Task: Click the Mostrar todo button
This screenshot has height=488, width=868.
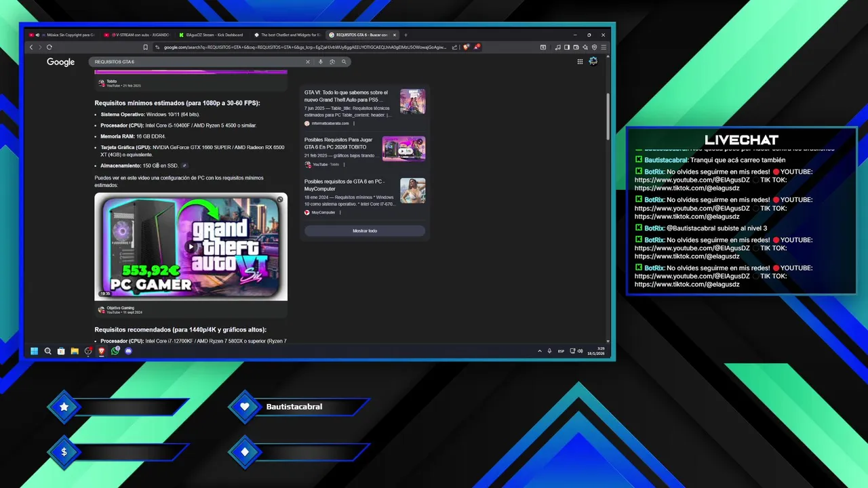Action: tap(365, 231)
